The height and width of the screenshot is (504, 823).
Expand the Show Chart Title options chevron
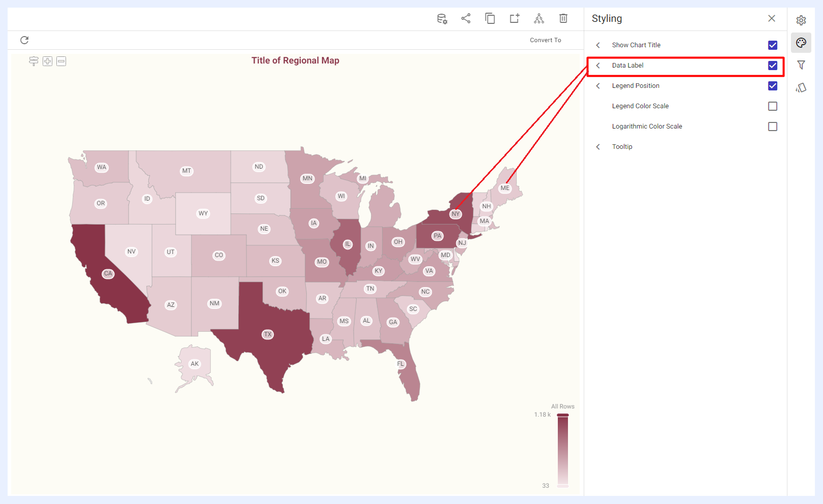click(x=598, y=45)
